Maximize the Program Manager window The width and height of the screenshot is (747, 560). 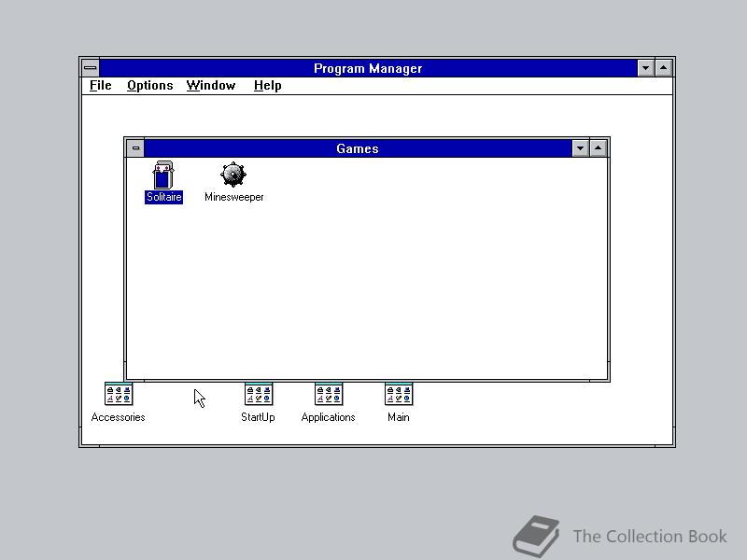coord(664,68)
